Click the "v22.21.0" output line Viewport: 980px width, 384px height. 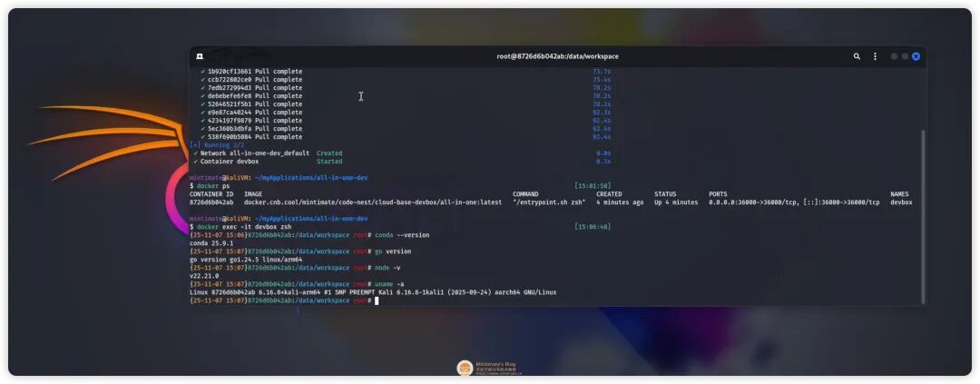[204, 276]
